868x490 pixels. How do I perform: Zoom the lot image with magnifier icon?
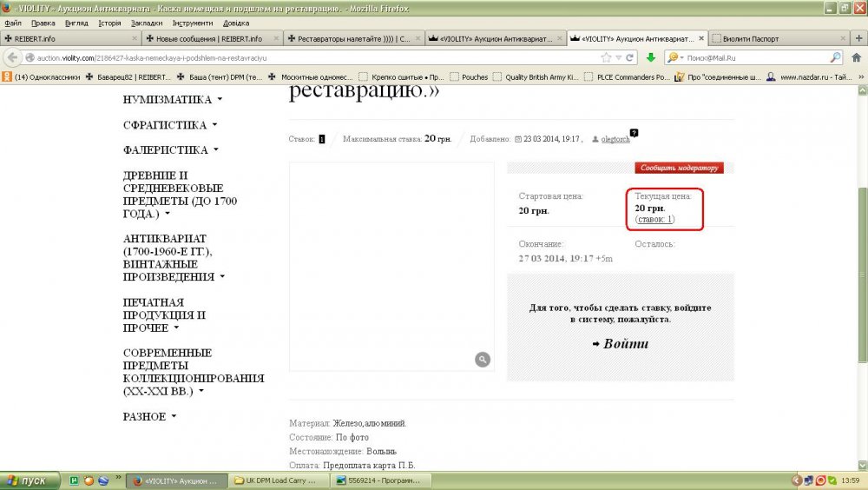[x=482, y=360]
